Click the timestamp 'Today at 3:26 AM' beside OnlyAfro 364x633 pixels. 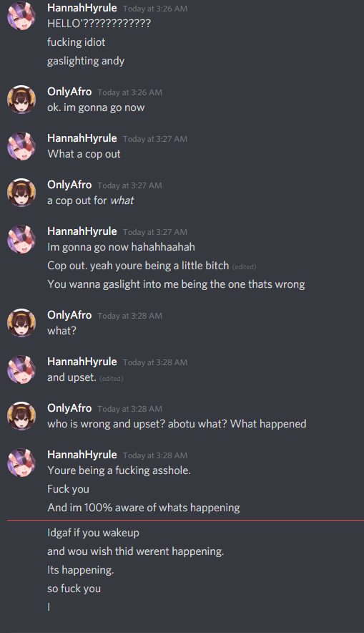130,92
